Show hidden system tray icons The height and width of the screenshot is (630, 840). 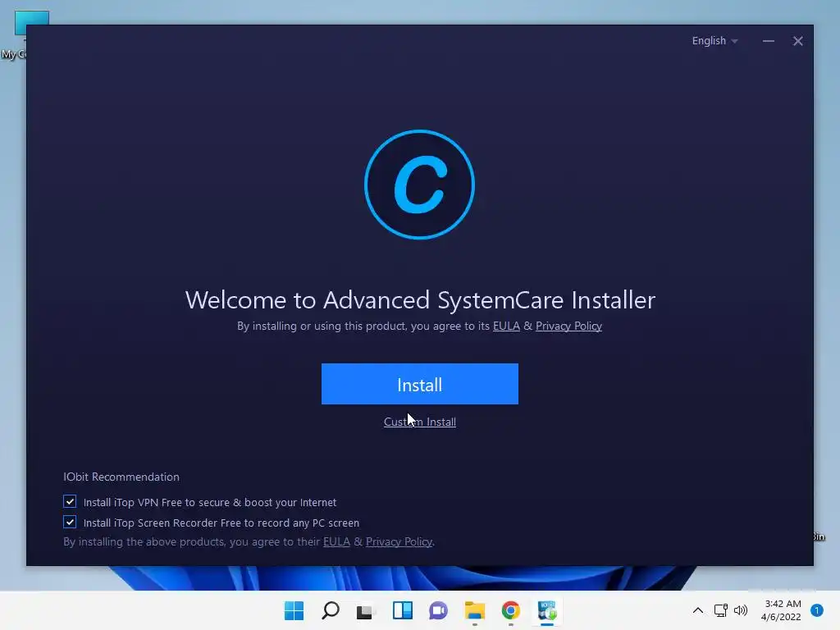pyautogui.click(x=698, y=610)
